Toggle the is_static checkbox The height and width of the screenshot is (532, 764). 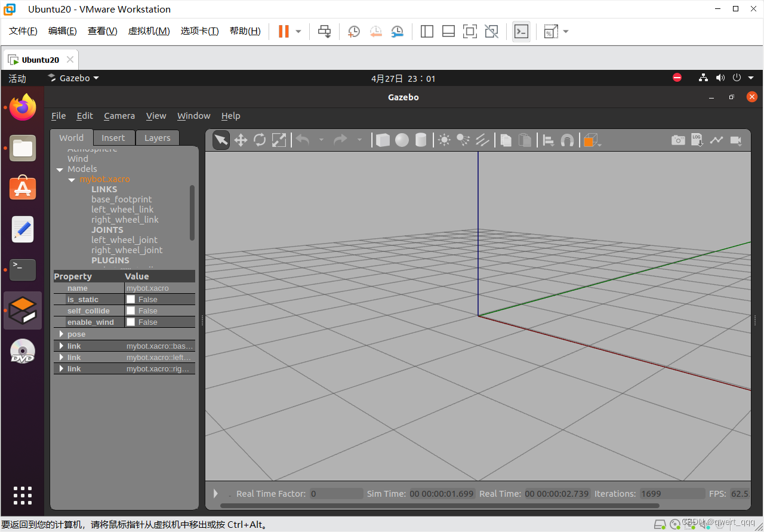tap(131, 299)
